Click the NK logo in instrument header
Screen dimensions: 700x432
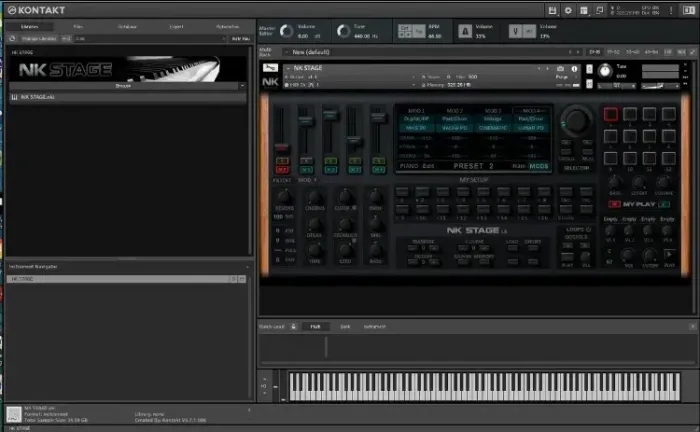(271, 82)
